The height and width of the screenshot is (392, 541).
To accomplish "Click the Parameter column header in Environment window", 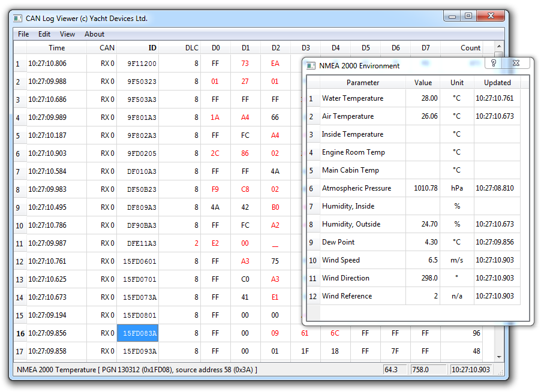I will (363, 82).
